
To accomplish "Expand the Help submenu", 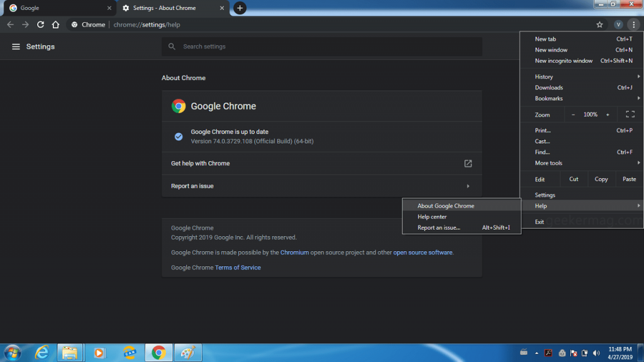I will (x=581, y=206).
